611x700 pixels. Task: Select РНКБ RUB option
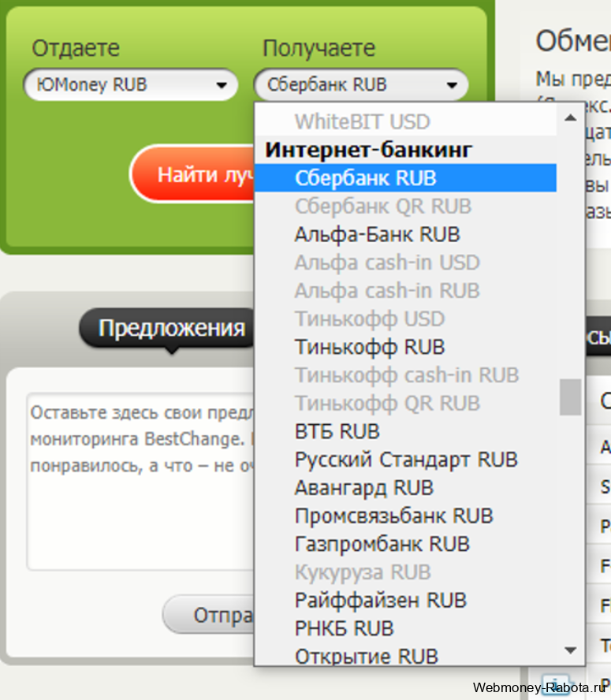click(405, 628)
